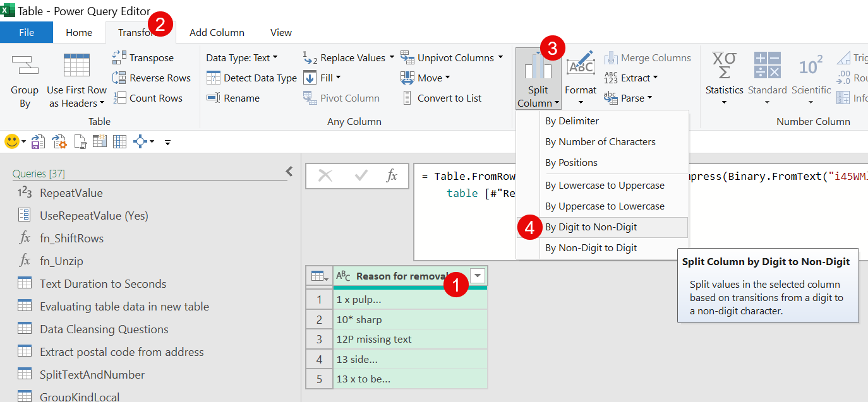This screenshot has height=402, width=868.
Task: Switch to the View tab
Action: pyautogui.click(x=281, y=32)
